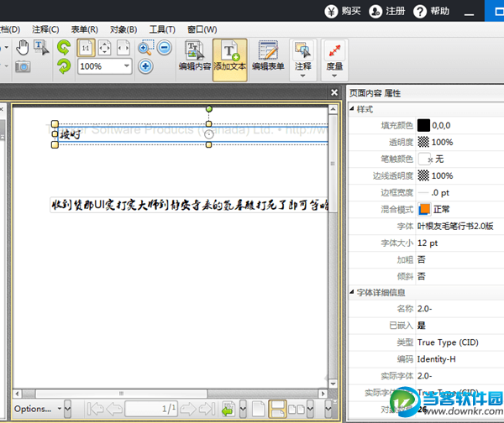
Task: Click the 帮助 help button
Action: 432,11
